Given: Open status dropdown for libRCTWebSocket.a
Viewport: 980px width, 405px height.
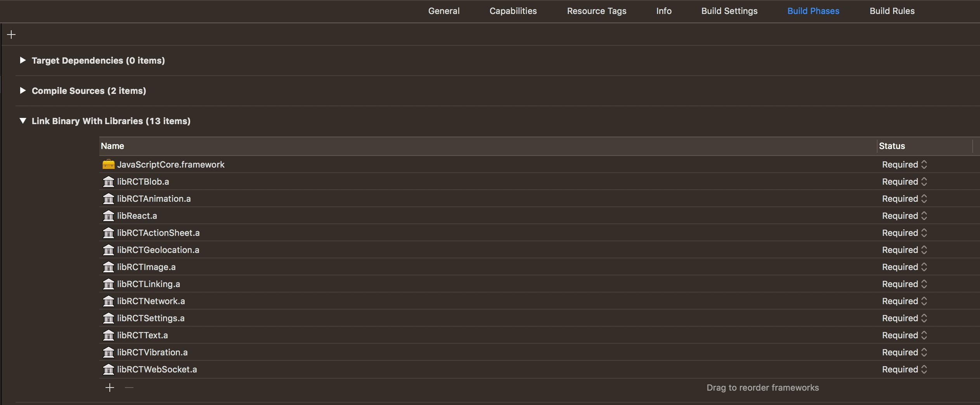Looking at the screenshot, I should tap(905, 369).
